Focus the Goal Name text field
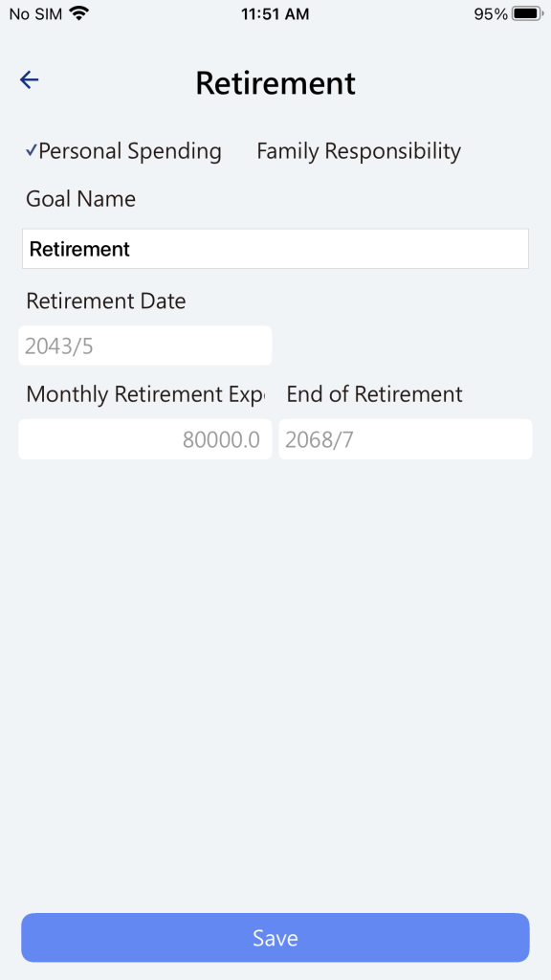 click(x=275, y=249)
